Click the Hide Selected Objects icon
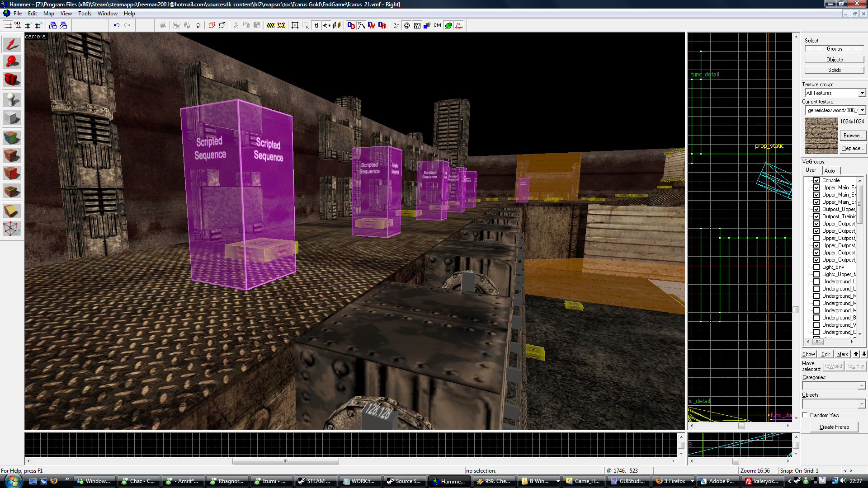Screen dimensions: 868x488 212,25
